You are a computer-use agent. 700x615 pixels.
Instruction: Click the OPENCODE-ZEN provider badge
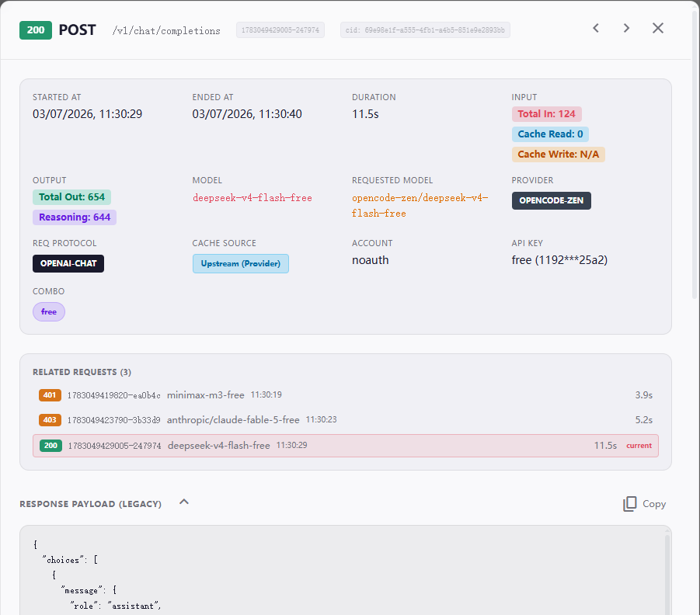(552, 201)
